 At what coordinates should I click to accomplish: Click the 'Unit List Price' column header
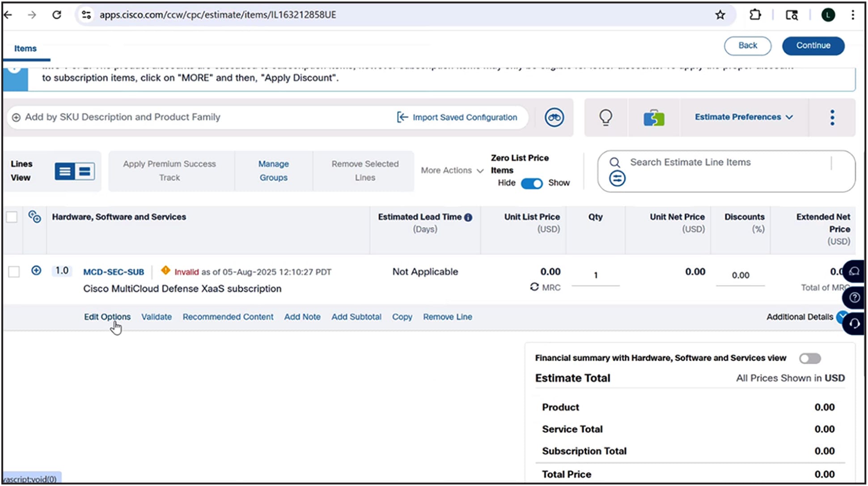point(532,223)
